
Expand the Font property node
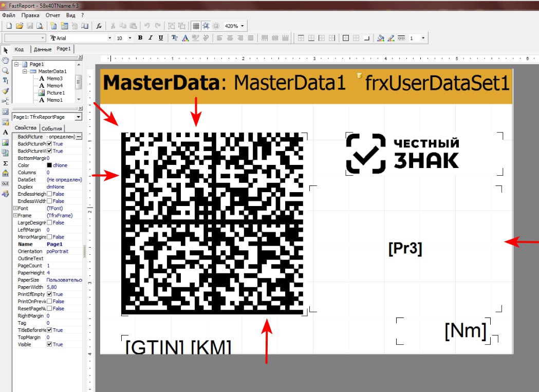pyautogui.click(x=15, y=209)
